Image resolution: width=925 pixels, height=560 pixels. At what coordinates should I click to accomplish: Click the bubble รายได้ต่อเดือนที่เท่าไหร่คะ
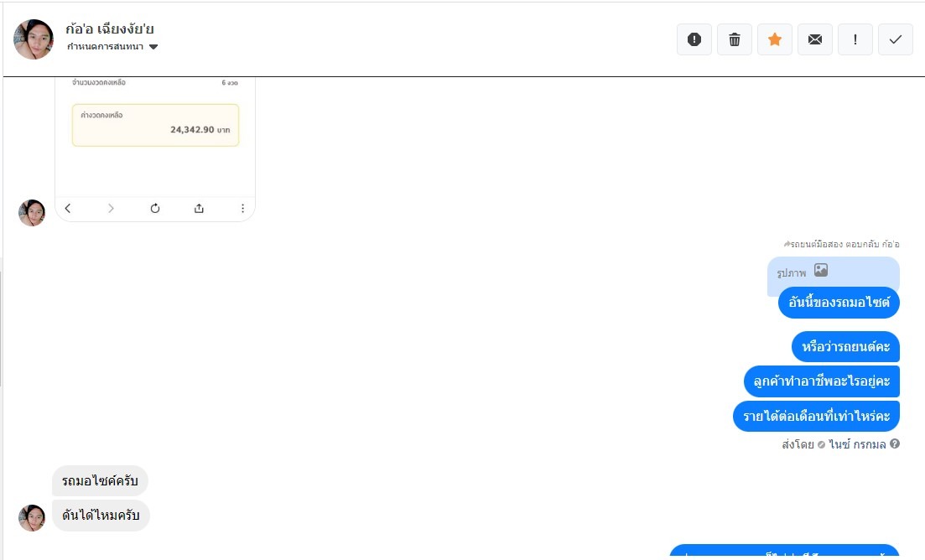(816, 416)
